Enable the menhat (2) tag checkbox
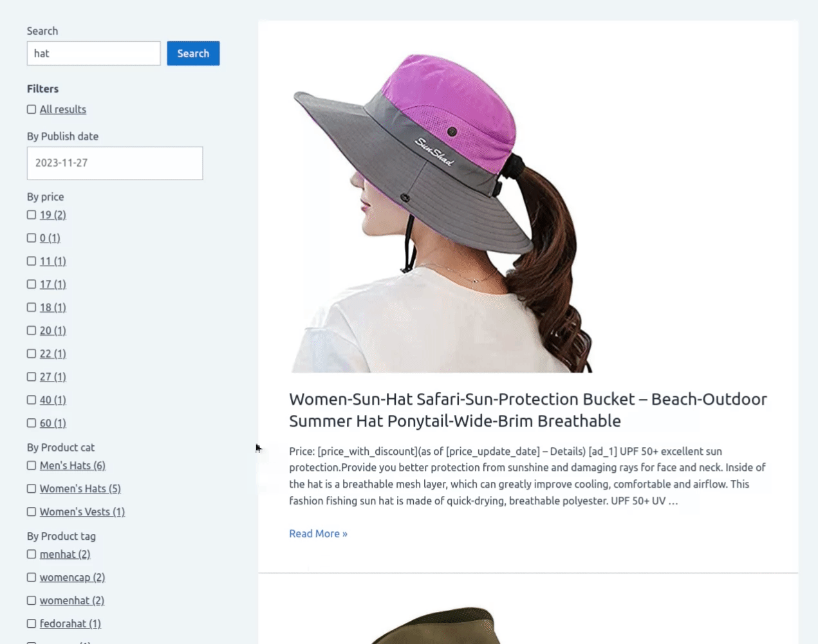The image size is (818, 644). [32, 555]
